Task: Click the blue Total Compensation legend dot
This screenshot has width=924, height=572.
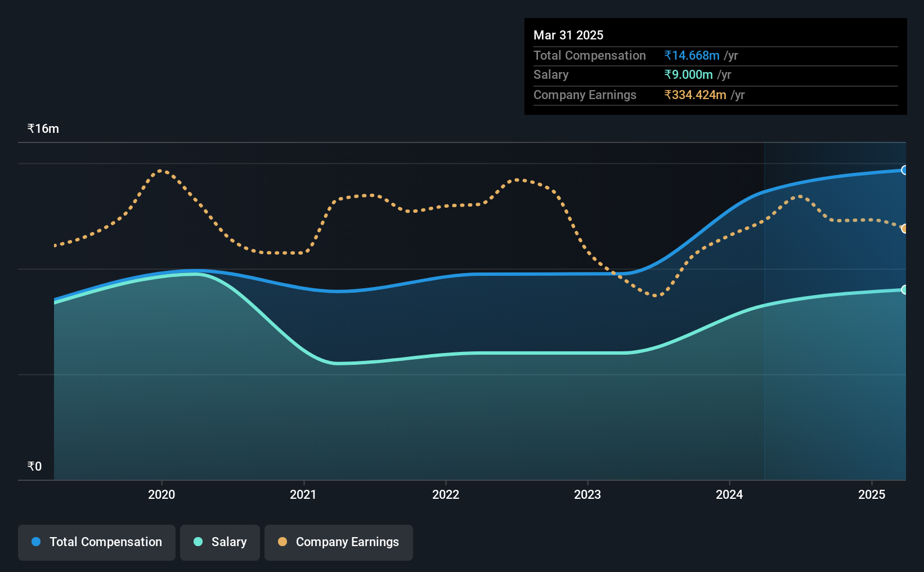Action: [x=36, y=542]
